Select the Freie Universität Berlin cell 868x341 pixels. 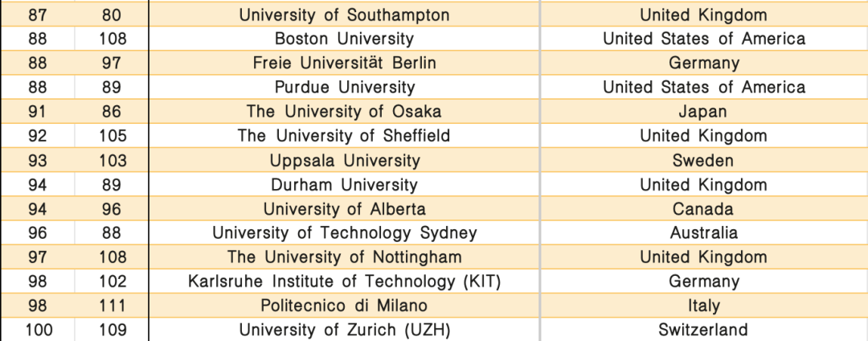coord(344,63)
